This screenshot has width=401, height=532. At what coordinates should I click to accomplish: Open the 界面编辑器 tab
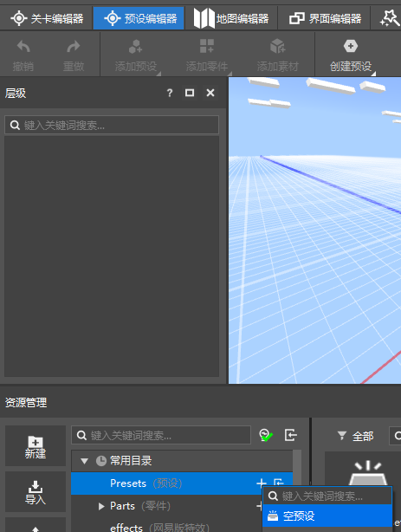pyautogui.click(x=325, y=18)
